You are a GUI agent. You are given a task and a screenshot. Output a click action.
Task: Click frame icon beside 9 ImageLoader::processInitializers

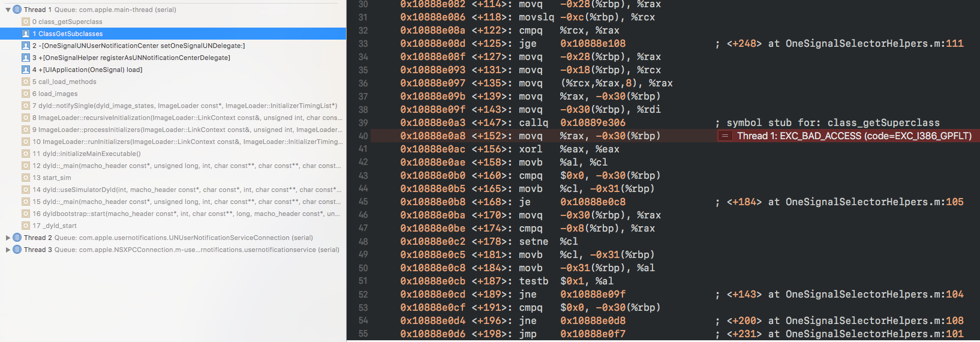26,130
